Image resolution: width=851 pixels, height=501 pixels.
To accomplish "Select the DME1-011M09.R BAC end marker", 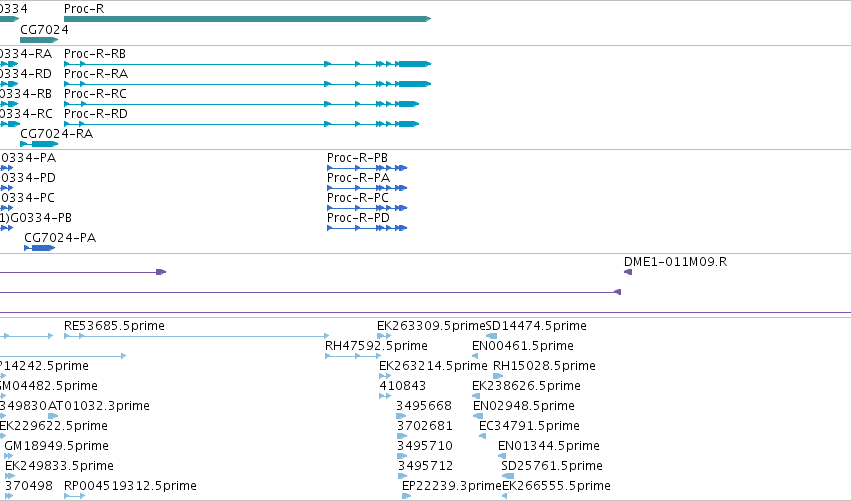I will 628,272.
